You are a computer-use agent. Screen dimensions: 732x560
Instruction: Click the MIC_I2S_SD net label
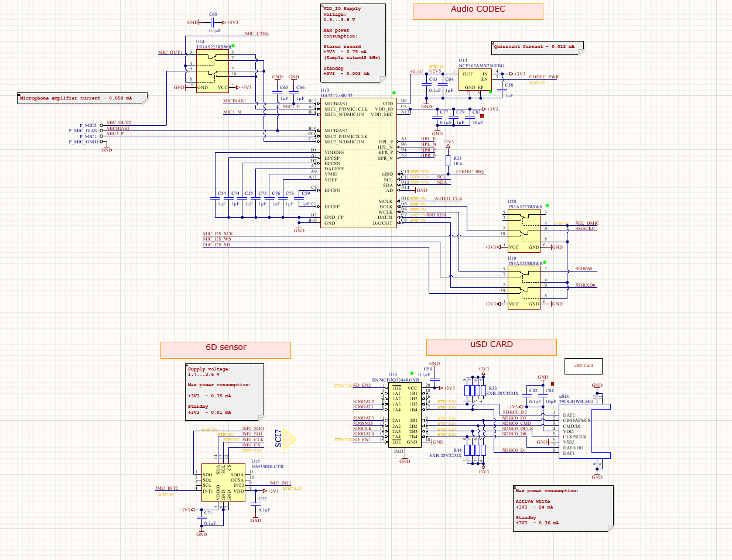pyautogui.click(x=216, y=245)
